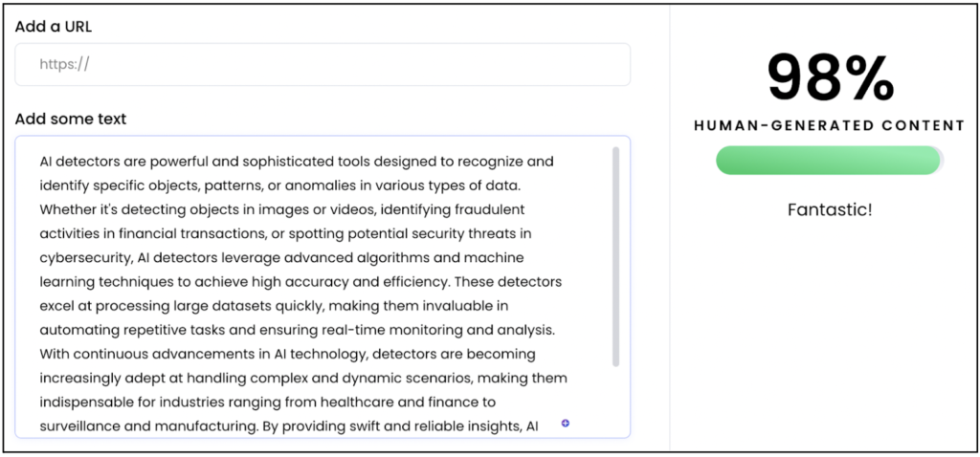Click the 'Add a URL' label
980x457 pixels.
point(54,27)
